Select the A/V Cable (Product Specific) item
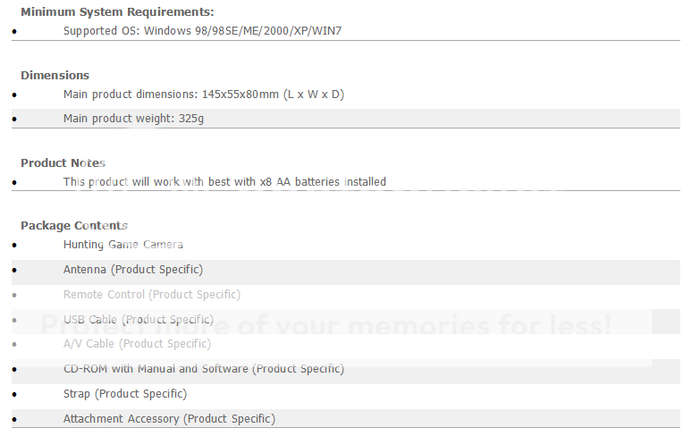This screenshot has height=434, width=700. [x=137, y=344]
